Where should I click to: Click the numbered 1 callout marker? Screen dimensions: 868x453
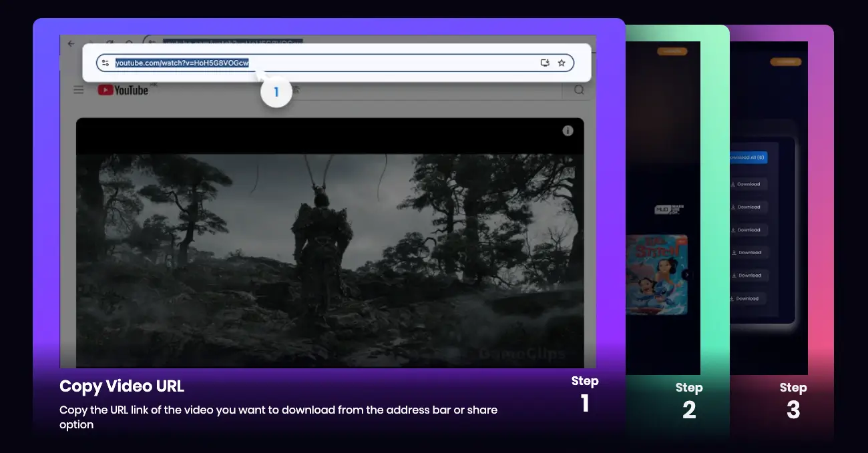(276, 93)
